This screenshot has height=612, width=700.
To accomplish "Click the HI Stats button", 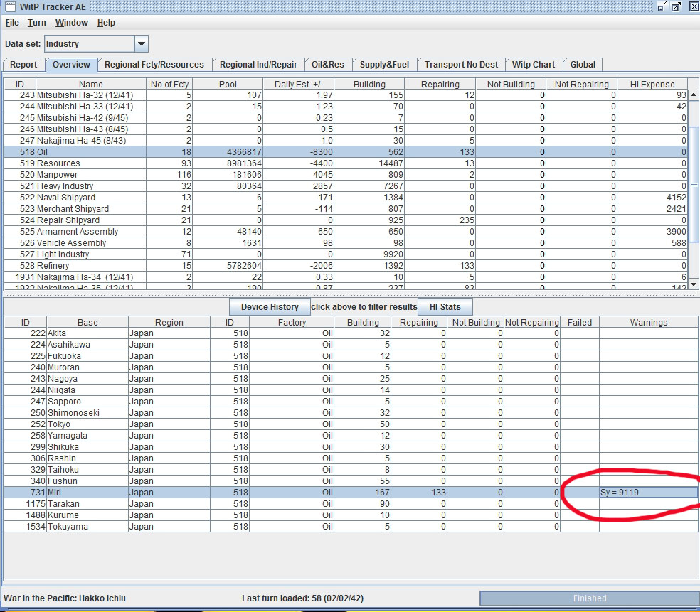I will 445,307.
